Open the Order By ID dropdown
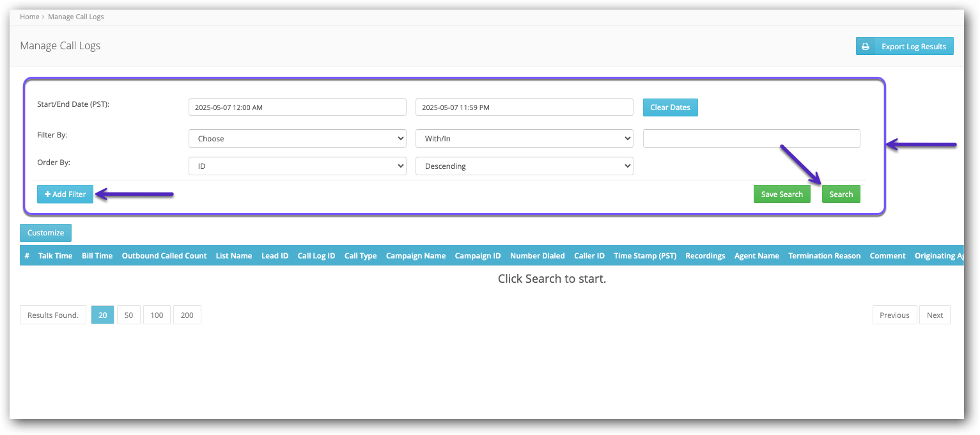980x435 pixels. (x=297, y=166)
